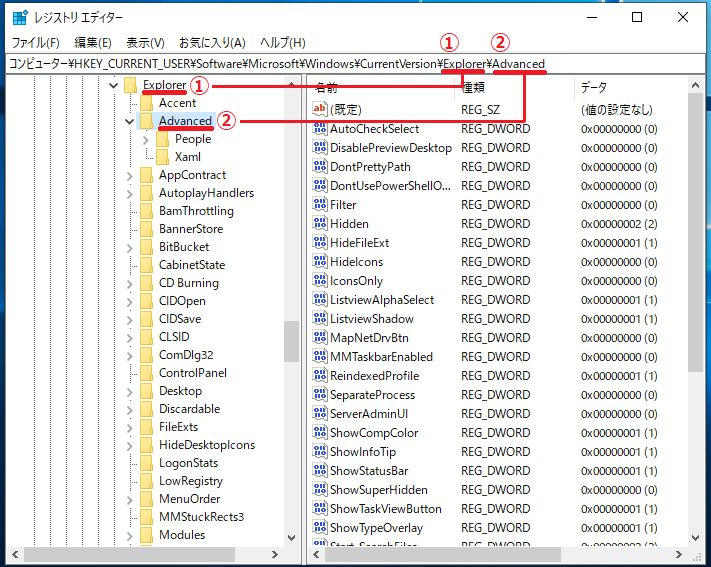This screenshot has width=711, height=567.
Task: Click the Xaml key folder icon
Action: coord(162,157)
